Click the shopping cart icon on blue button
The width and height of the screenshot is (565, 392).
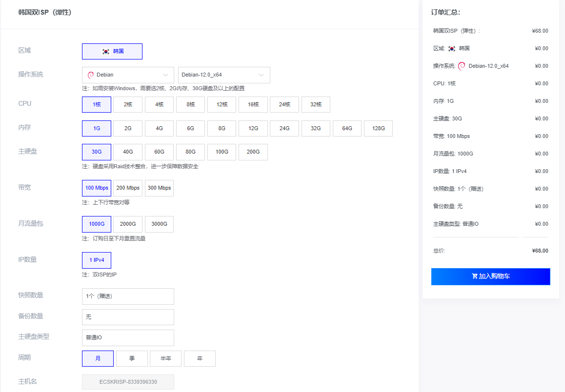tap(475, 276)
